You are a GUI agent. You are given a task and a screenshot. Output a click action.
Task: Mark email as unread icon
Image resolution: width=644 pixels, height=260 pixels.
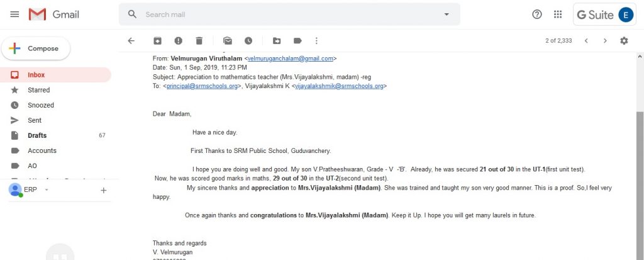pos(228,41)
